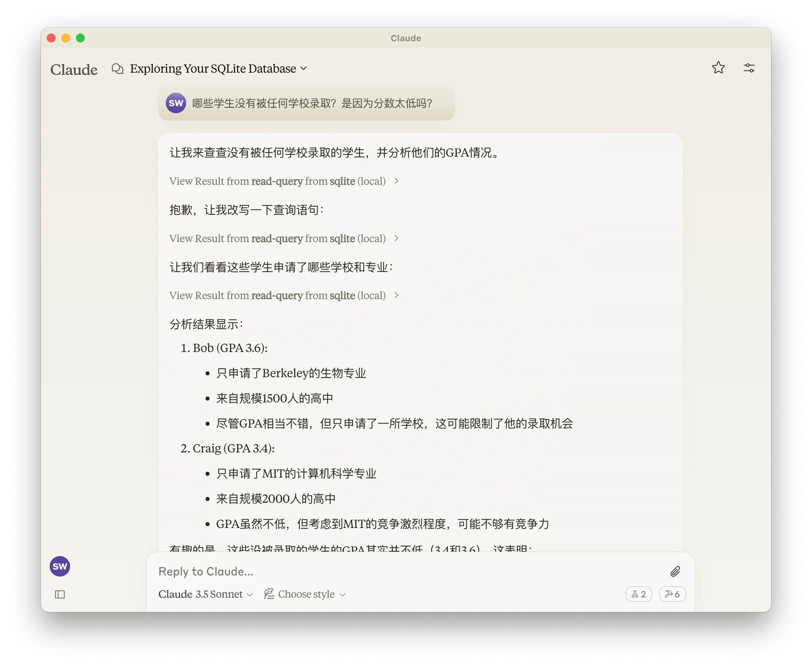Click the line starting with 尽管GPA相当不错
Screen dimensions: 812x666
click(x=395, y=424)
